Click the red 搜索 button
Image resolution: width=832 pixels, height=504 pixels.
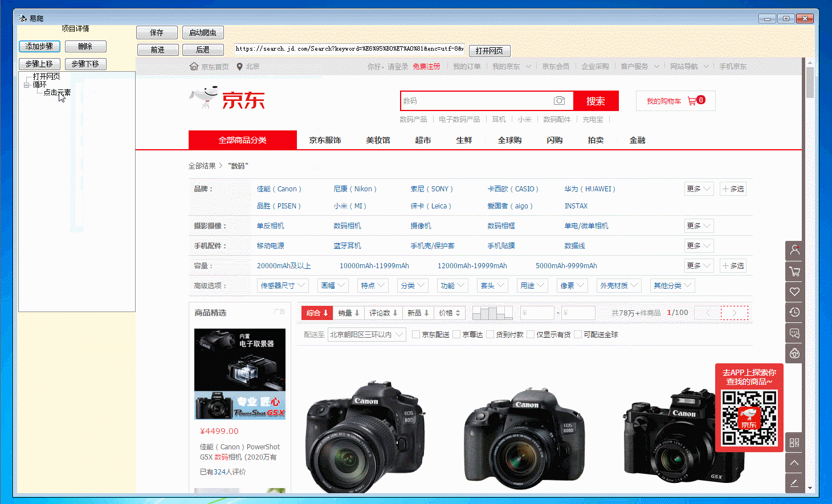(x=596, y=101)
